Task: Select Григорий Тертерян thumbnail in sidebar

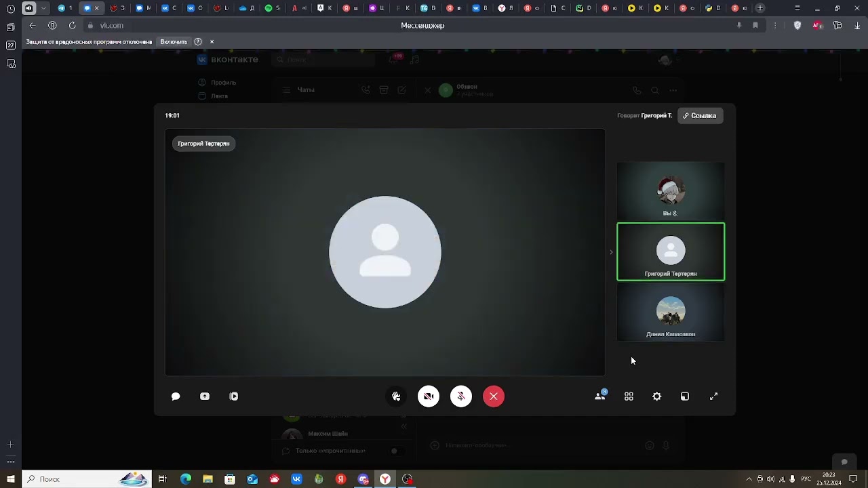Action: [x=671, y=251]
